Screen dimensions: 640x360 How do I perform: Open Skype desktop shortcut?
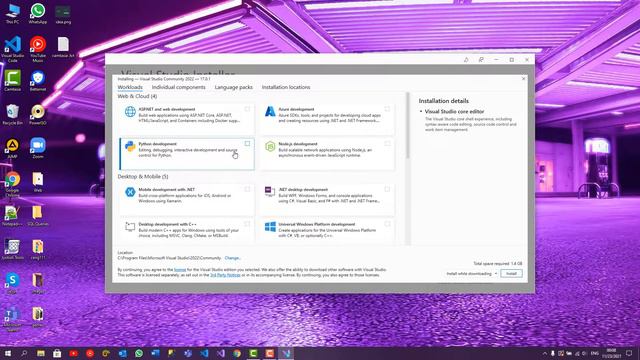point(13,283)
